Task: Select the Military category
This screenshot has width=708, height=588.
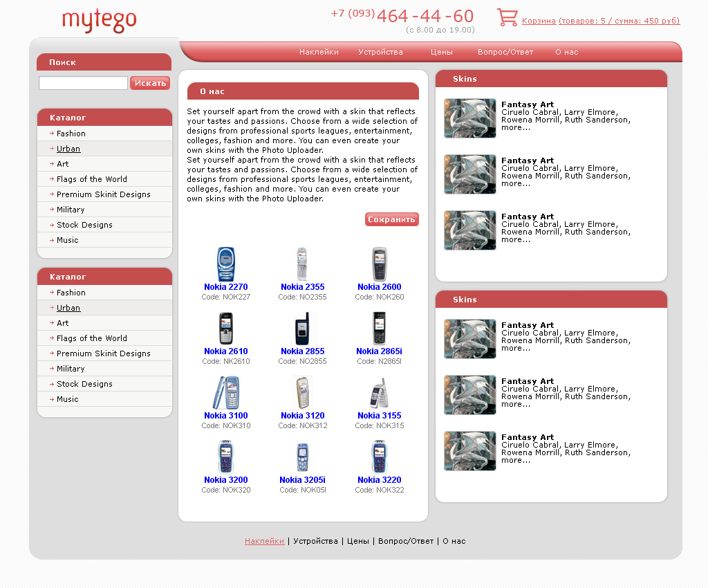Action: 70,209
